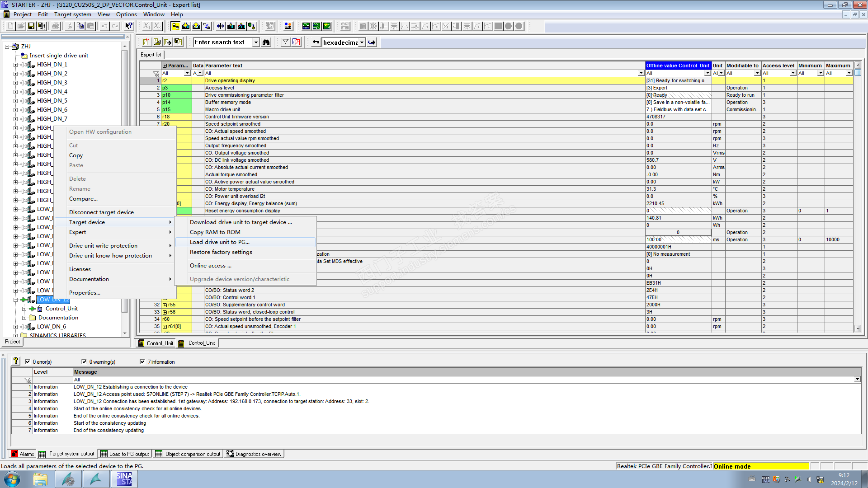Toggle the 0 error(s) checkbox
Viewport: 868px width, 488px height.
coord(28,361)
